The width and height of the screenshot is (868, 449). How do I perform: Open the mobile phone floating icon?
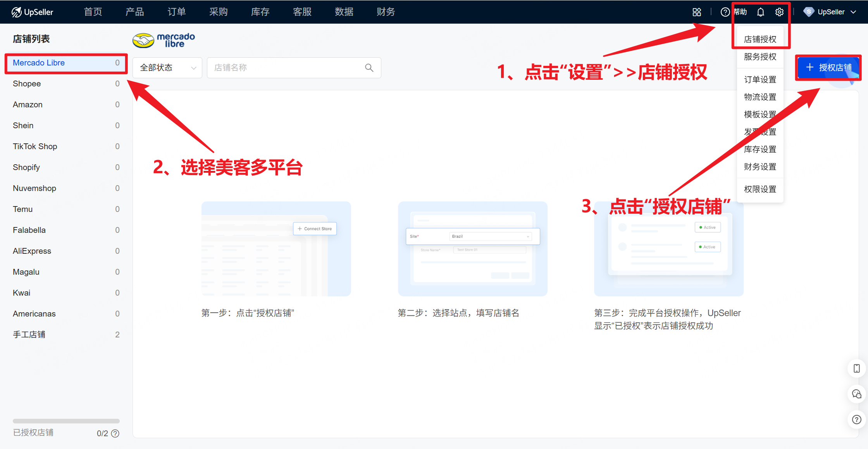pos(856,368)
